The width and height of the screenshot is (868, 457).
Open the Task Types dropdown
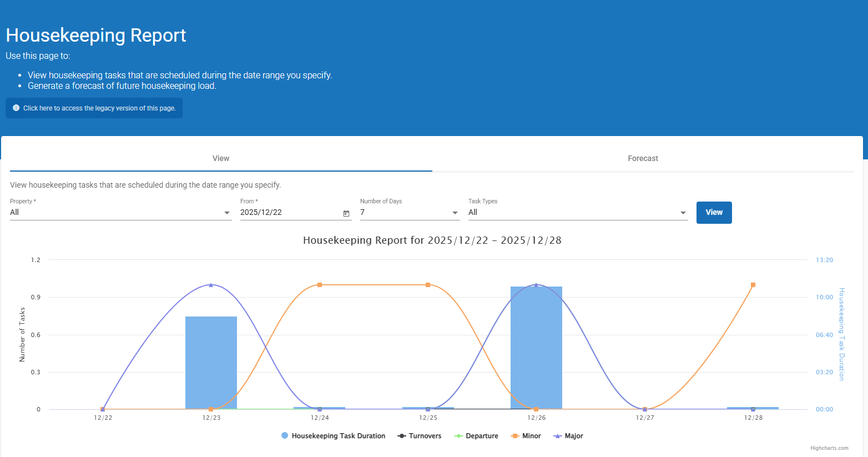click(x=577, y=213)
